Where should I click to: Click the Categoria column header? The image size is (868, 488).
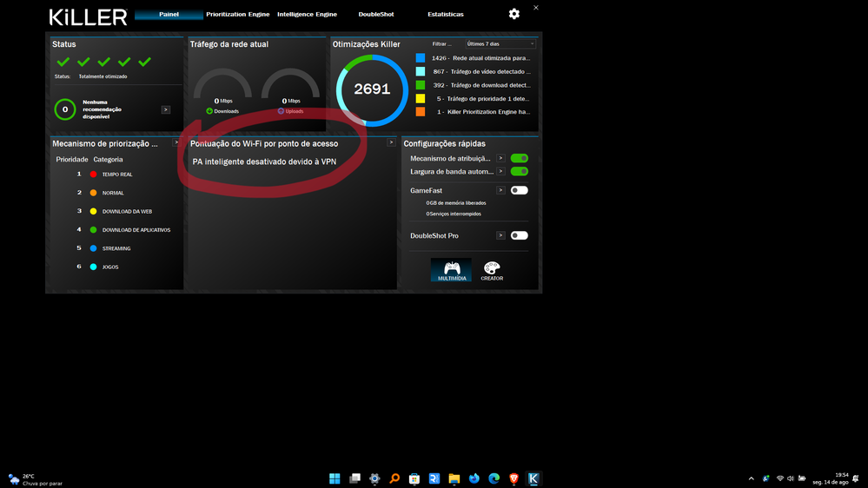[x=108, y=160]
